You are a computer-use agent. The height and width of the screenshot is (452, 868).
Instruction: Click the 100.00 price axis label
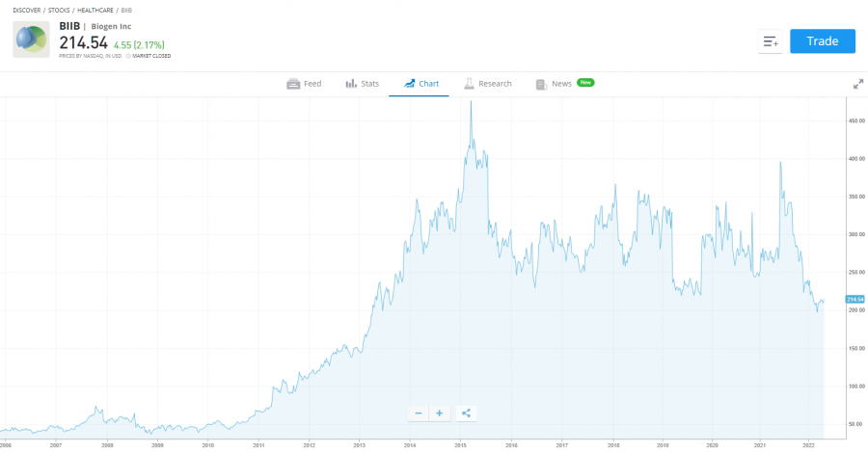856,386
